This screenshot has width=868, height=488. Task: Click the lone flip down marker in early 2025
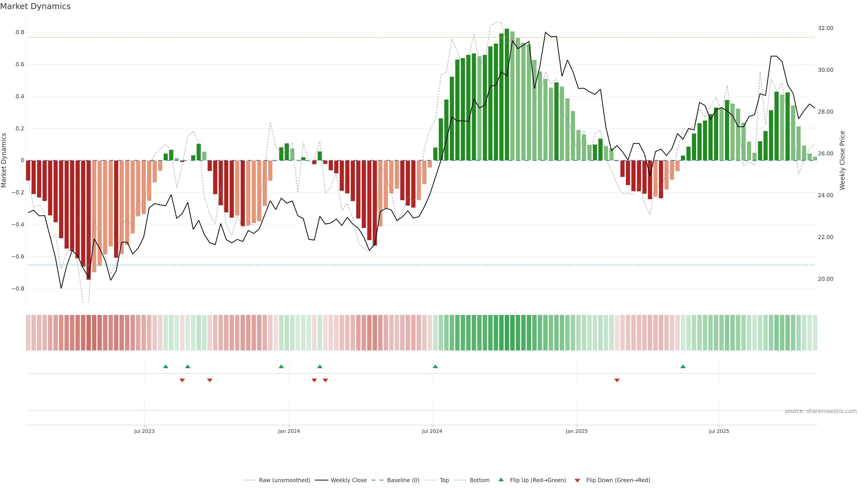617,380
